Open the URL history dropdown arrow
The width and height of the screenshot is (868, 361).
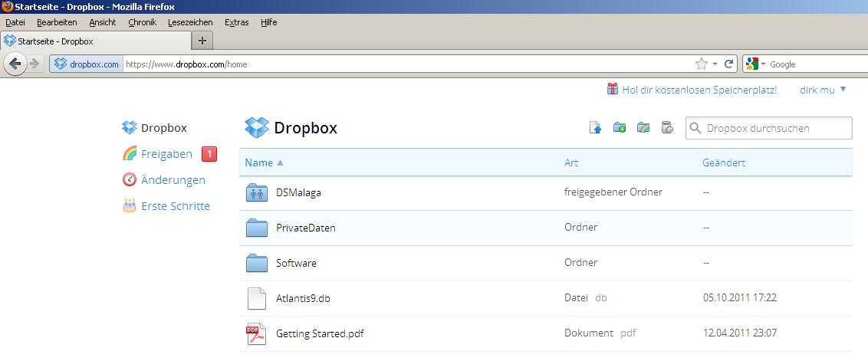(x=715, y=64)
